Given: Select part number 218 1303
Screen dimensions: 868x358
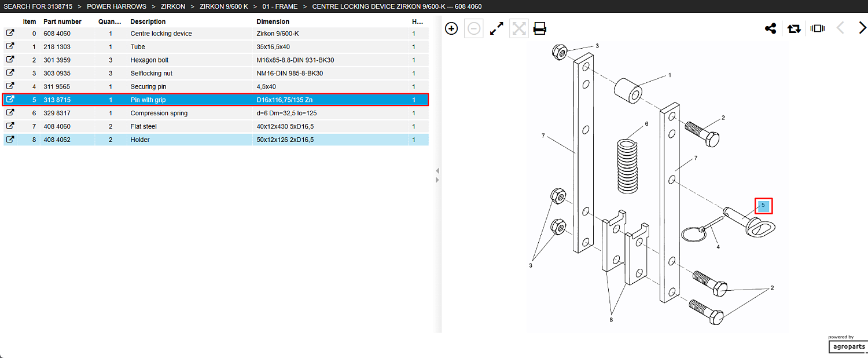Looking at the screenshot, I should [57, 47].
